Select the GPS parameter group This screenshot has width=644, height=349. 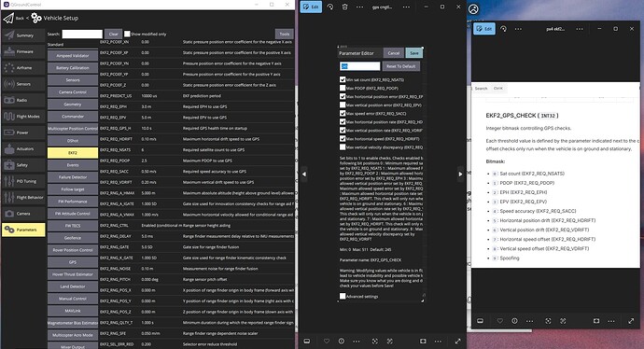pyautogui.click(x=73, y=262)
